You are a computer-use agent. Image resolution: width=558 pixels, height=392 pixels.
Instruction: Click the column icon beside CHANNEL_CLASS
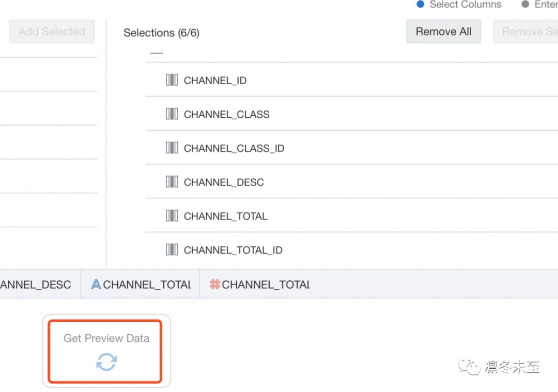click(172, 114)
